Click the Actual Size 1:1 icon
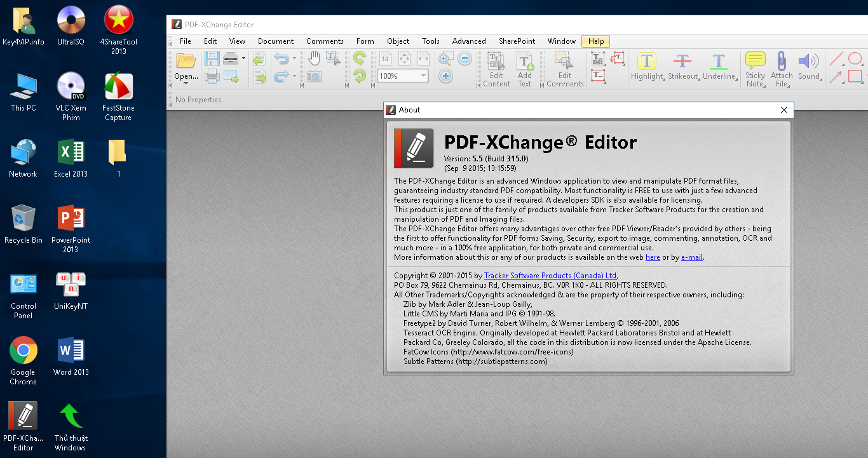Screen dimensions: 868x458 [385, 59]
